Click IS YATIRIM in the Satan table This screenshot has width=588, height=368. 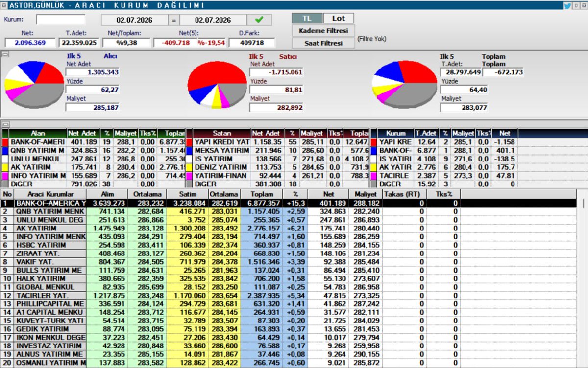click(213, 159)
